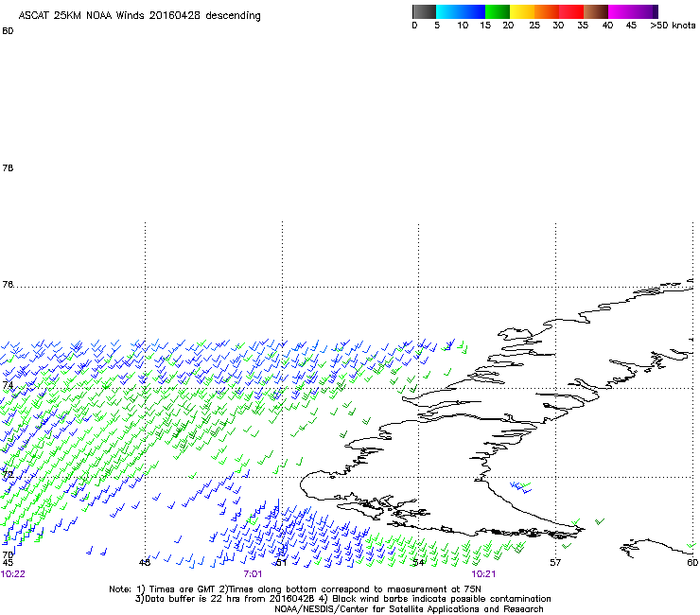
Task: Click the 10:22 time label at bottom left
Action: (x=13, y=574)
